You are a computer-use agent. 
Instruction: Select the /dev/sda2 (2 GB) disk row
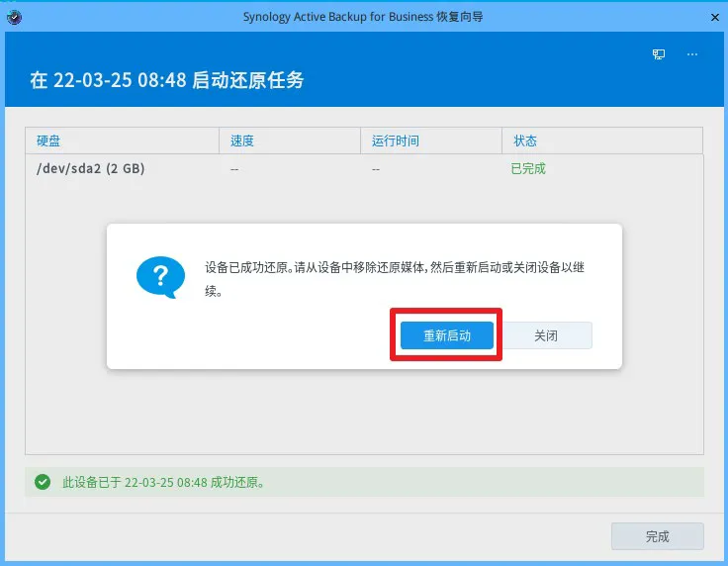click(x=364, y=168)
